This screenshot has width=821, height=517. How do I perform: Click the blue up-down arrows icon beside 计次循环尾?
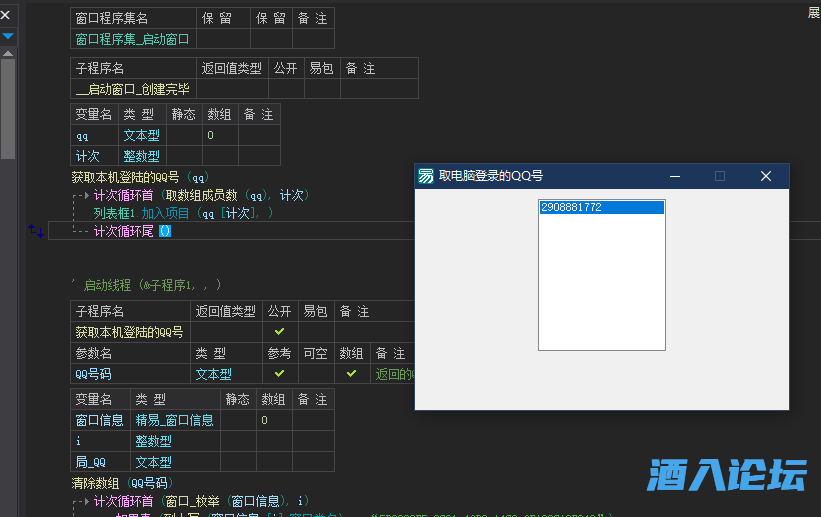pyautogui.click(x=36, y=231)
